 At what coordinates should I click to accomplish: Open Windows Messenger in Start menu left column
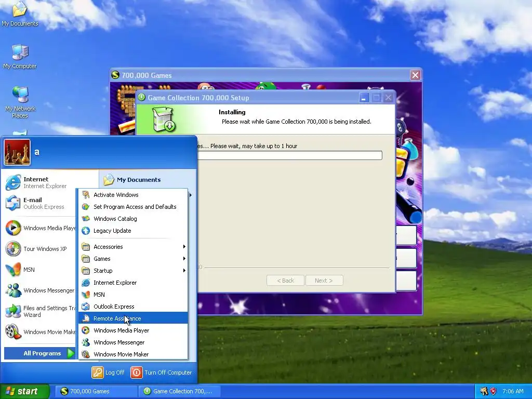pos(40,290)
